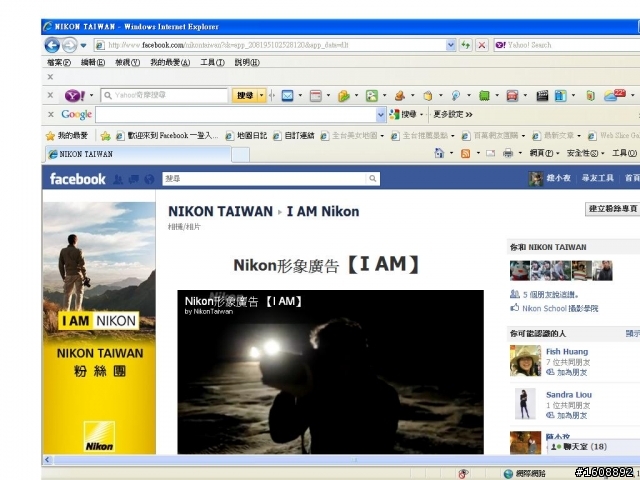Click the address bar URL field
The height and width of the screenshot is (480, 640).
[270, 45]
